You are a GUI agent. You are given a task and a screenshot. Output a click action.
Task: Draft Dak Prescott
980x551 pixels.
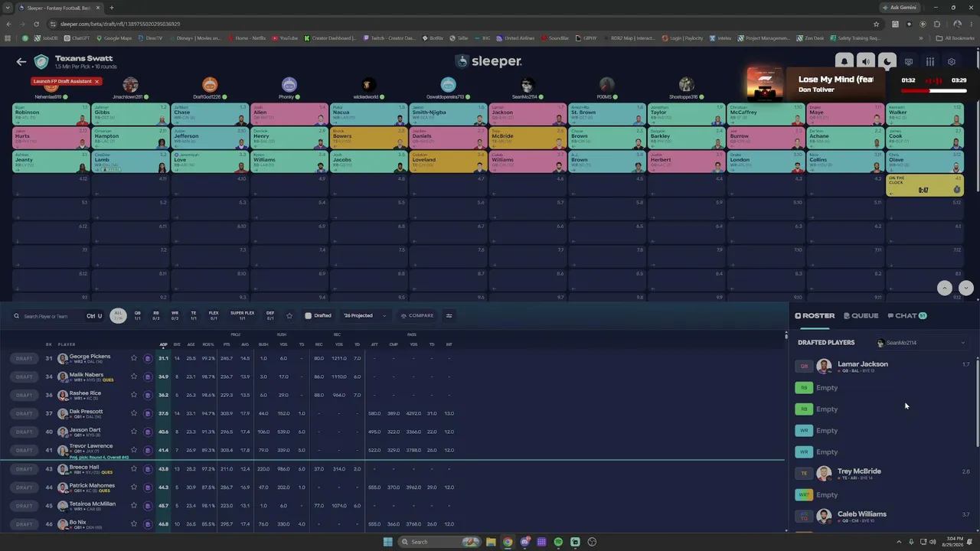coord(24,413)
